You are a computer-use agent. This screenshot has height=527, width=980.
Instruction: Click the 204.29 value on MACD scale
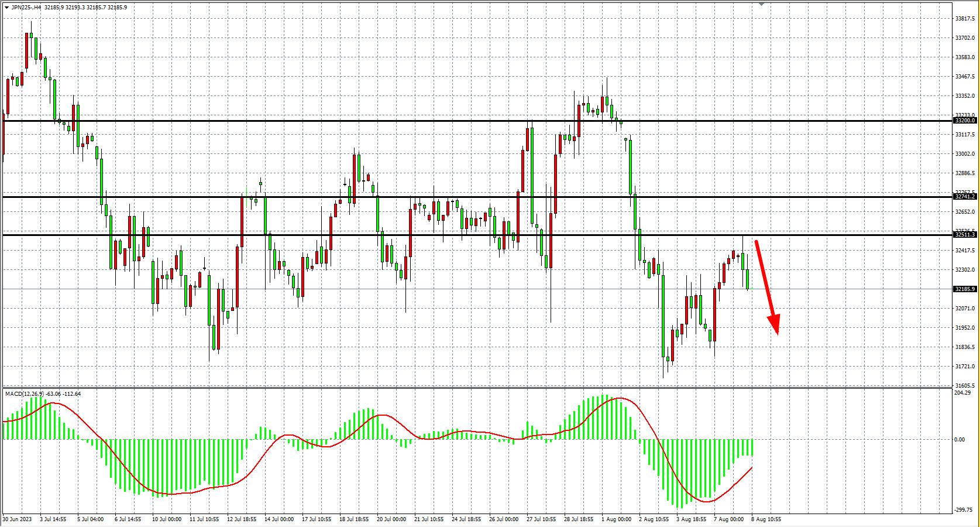[x=962, y=393]
